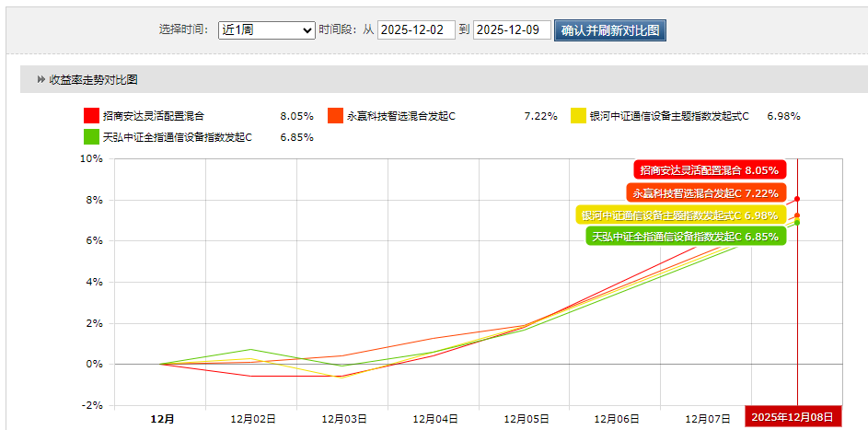Viewport: 868px width, 430px height.
Task: Click the green tooltip 天弘中证全指通信设备指数发起C 6.85%
Action: click(686, 237)
